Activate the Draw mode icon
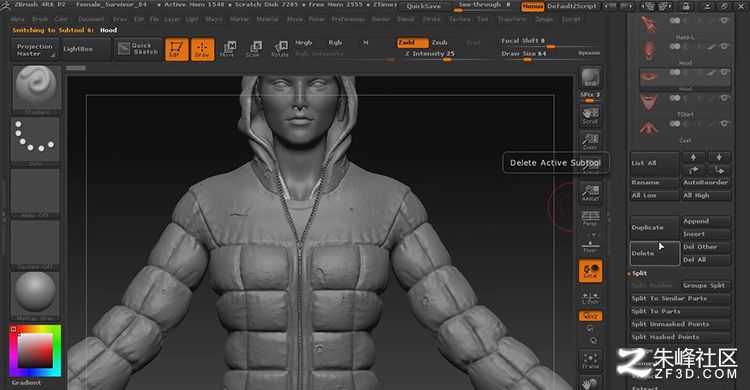Viewport: 750px width, 390px height. [x=202, y=49]
